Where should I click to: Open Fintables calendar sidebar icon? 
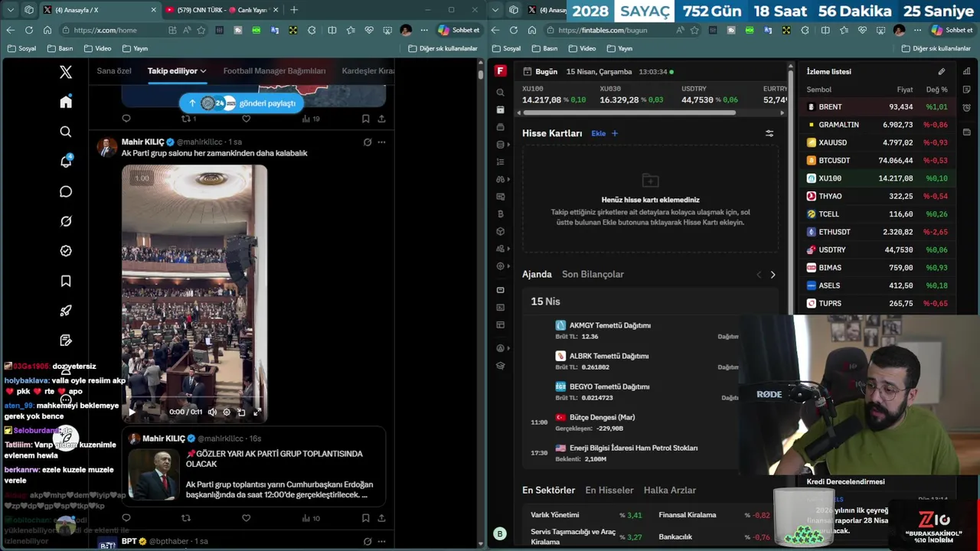point(500,110)
